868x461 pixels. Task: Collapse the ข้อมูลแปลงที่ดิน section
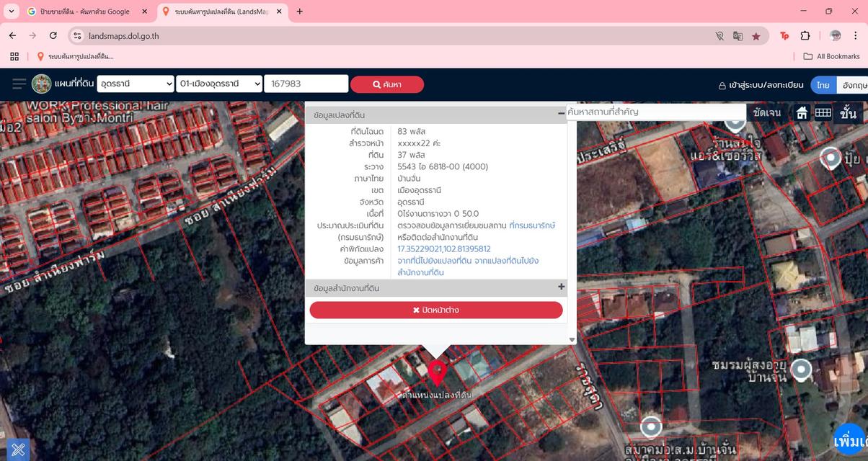(x=562, y=114)
